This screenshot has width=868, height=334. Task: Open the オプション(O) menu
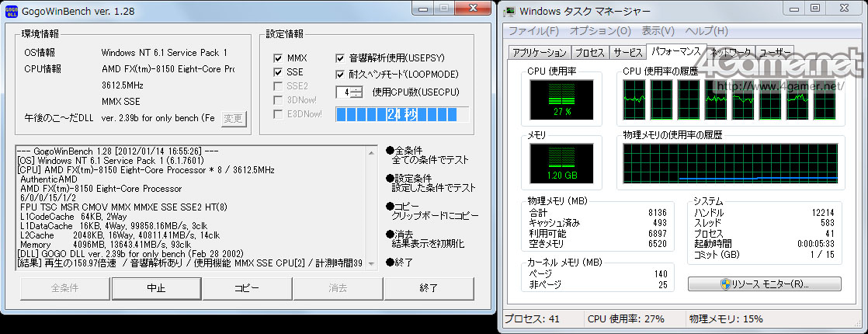point(600,30)
